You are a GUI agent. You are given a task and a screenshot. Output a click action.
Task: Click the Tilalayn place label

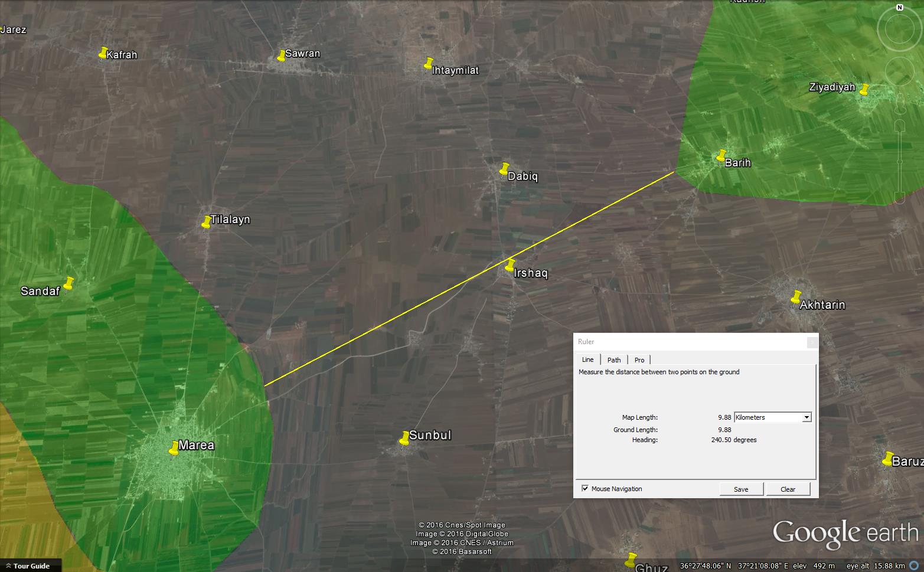pyautogui.click(x=230, y=219)
